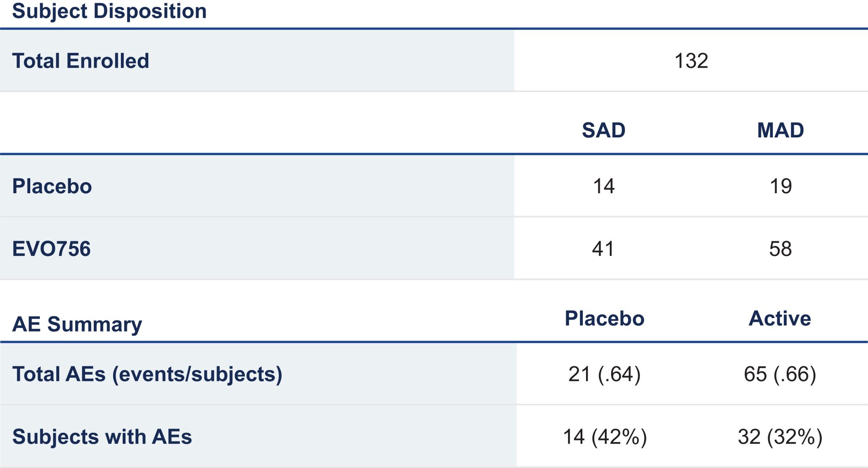The image size is (868, 468).
Task: Click the Placebo MAD value 19
Action: (780, 186)
